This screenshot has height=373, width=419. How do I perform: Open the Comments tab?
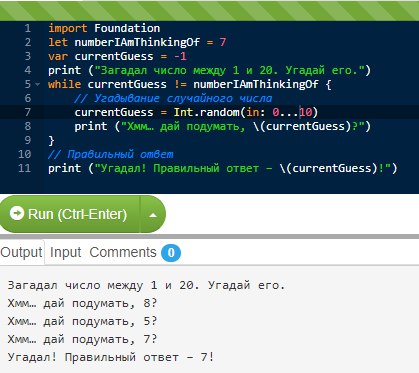[x=123, y=252]
